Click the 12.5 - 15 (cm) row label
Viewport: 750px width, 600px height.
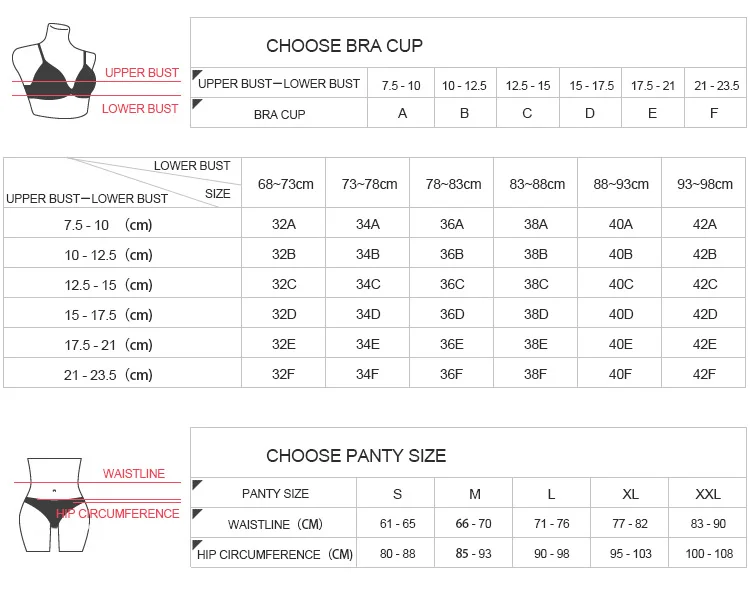108,284
